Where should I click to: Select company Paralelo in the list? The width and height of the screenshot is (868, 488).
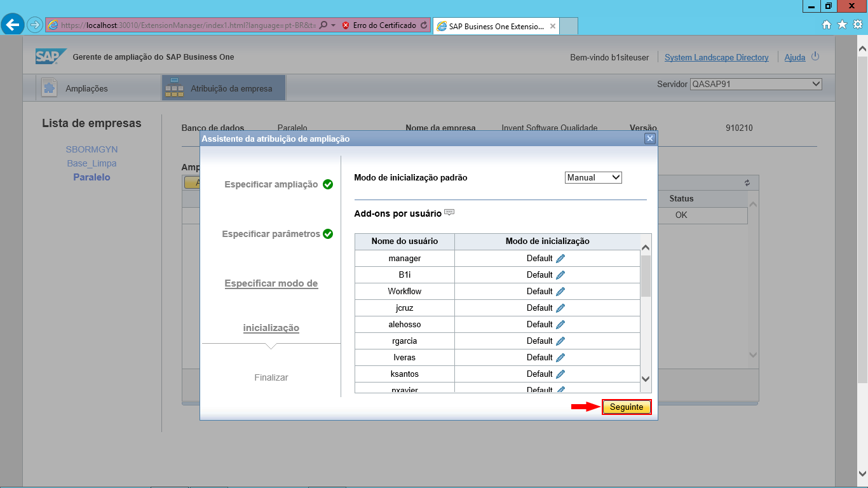tap(92, 177)
